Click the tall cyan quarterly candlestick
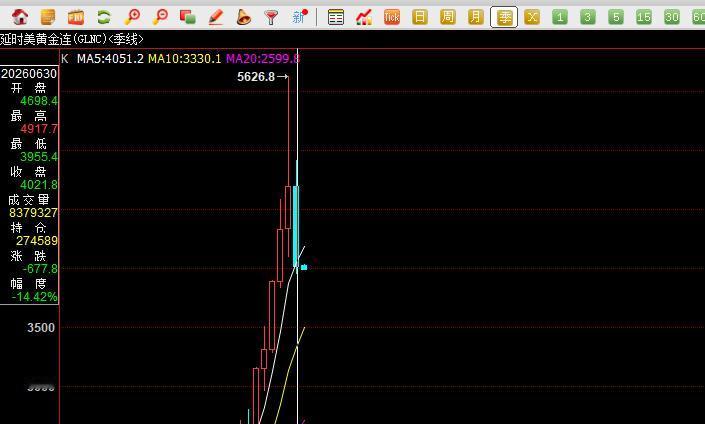 (296, 225)
